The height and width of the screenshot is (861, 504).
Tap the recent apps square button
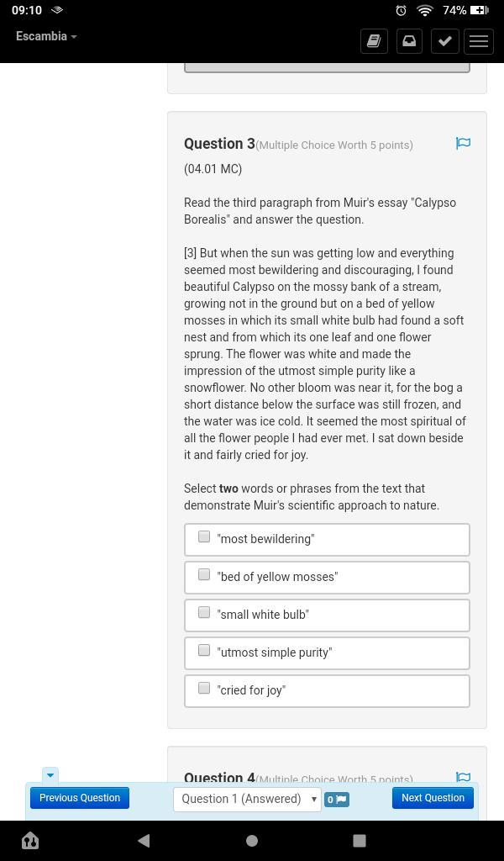tap(360, 840)
